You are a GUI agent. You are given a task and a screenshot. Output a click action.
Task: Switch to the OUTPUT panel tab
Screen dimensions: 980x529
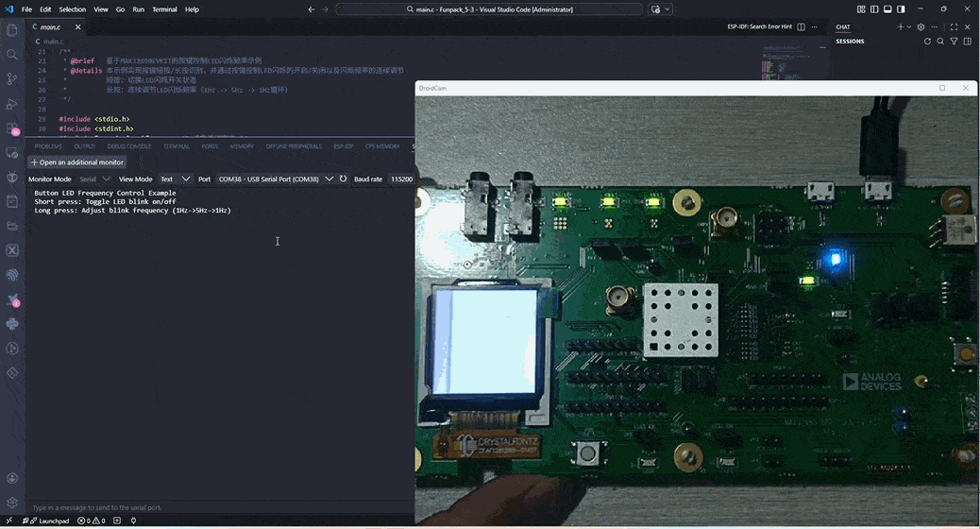click(x=84, y=146)
